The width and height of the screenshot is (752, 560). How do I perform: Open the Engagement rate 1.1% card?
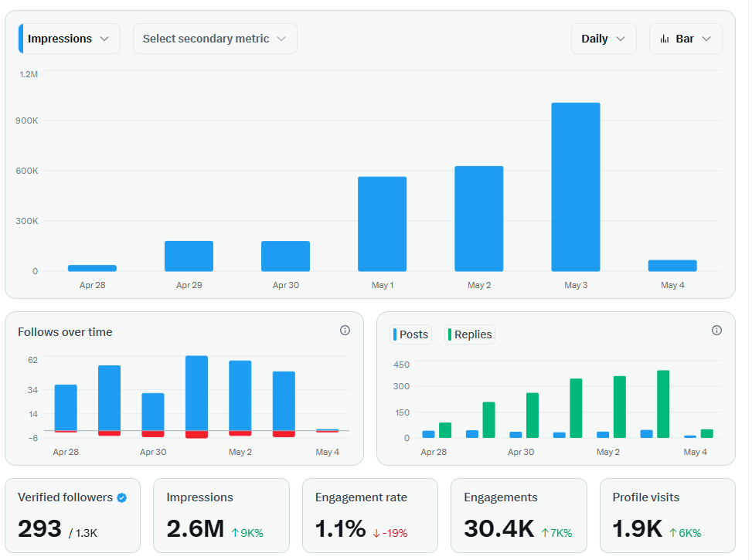coord(370,515)
